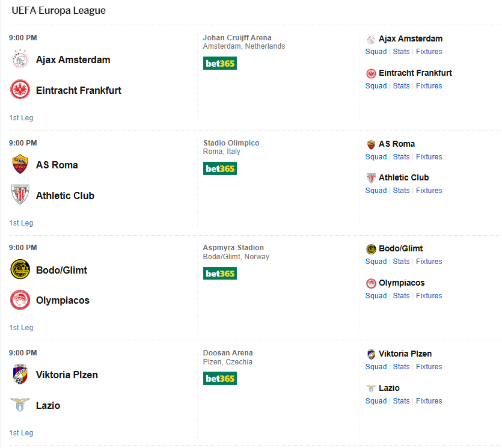Click bet365 logo under Stadio Olimpico
The height and width of the screenshot is (448, 502).
(x=220, y=168)
